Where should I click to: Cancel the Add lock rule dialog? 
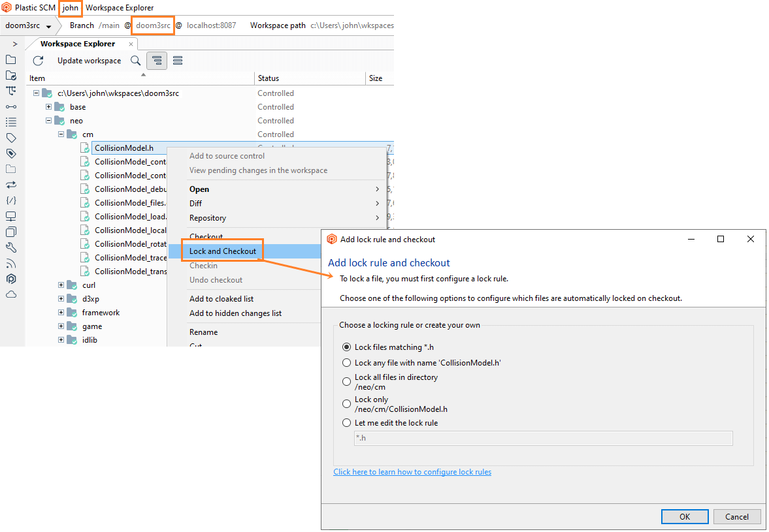pyautogui.click(x=736, y=517)
